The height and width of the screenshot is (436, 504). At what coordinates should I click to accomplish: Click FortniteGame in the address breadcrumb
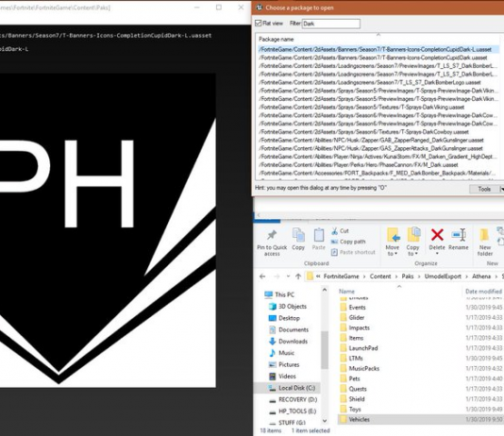pos(341,277)
